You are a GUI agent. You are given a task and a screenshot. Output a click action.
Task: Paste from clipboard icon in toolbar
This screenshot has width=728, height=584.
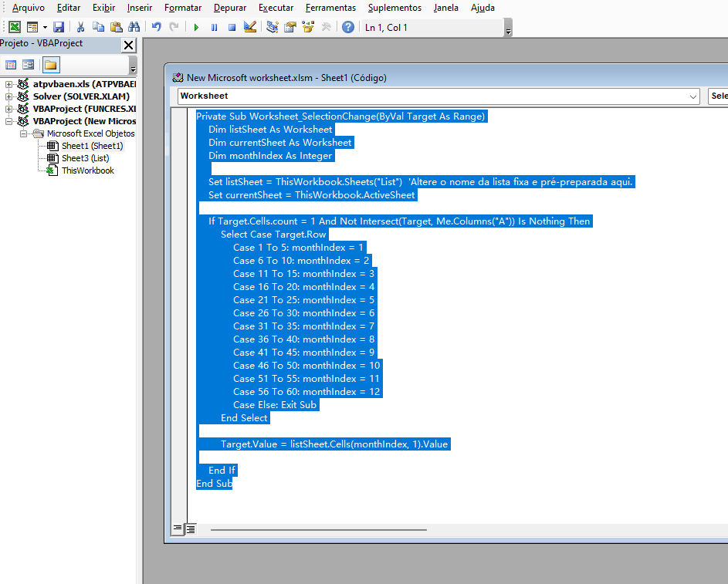(116, 27)
